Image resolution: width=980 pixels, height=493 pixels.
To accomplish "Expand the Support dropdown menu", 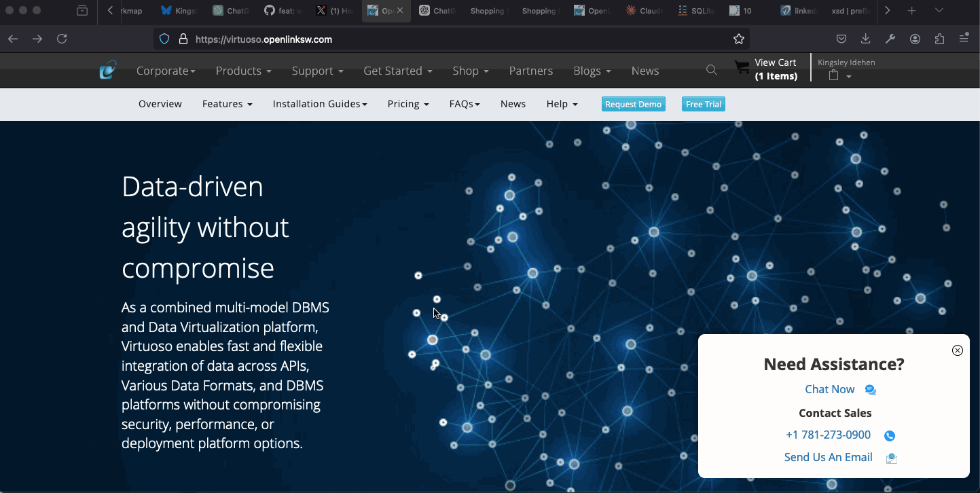I will coord(317,71).
